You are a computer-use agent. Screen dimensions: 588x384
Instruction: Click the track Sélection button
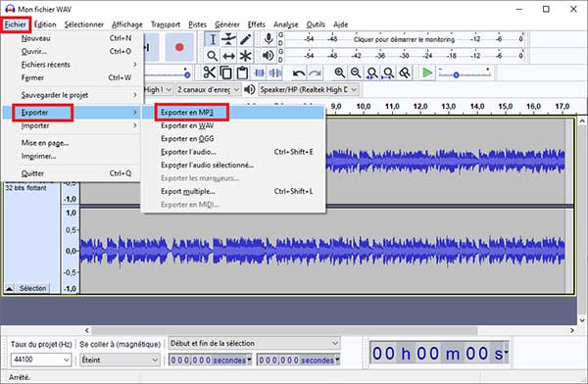(x=32, y=288)
